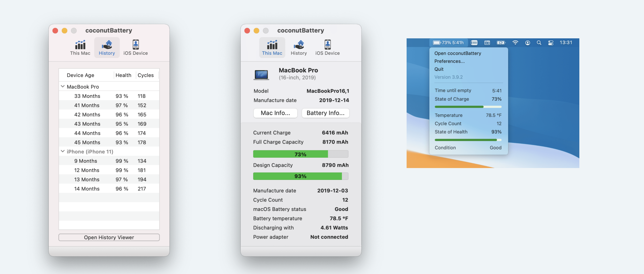Click the 78.5 °F value in main window
The height and width of the screenshot is (274, 644).
pos(339,218)
